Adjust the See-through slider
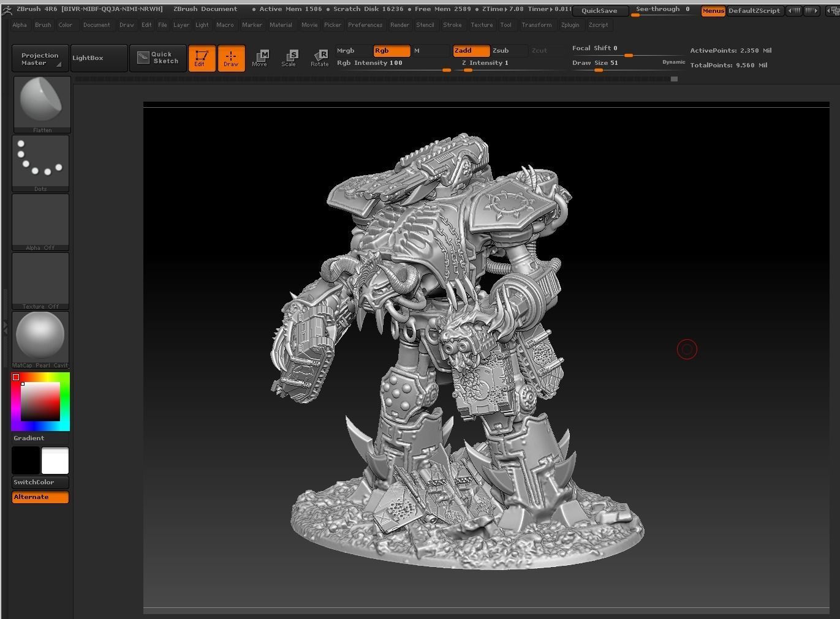This screenshot has width=840, height=619. 664,10
